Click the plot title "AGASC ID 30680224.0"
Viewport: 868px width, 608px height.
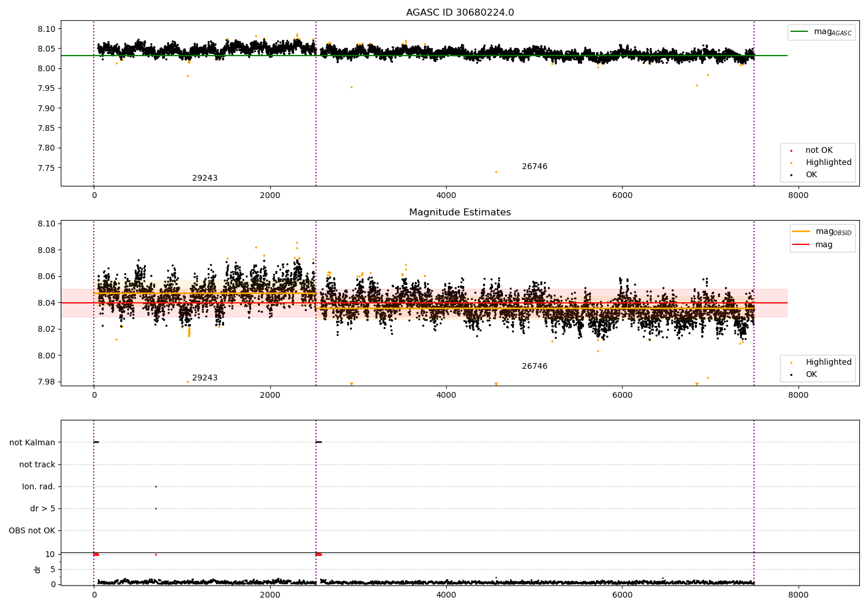tap(460, 13)
